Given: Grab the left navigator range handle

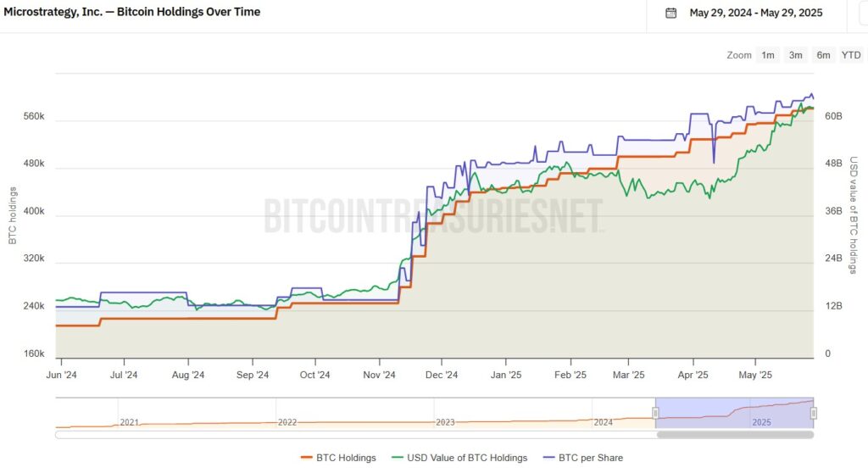Looking at the screenshot, I should pos(655,413).
